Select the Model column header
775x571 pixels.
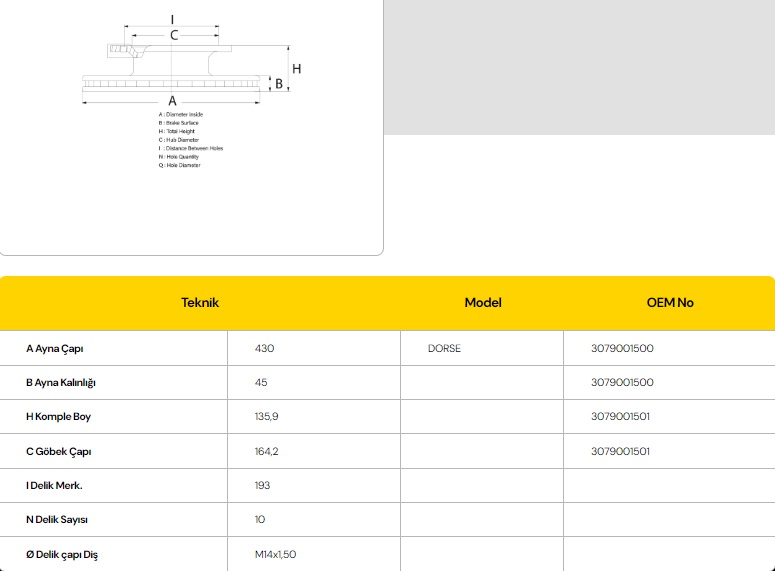(483, 303)
